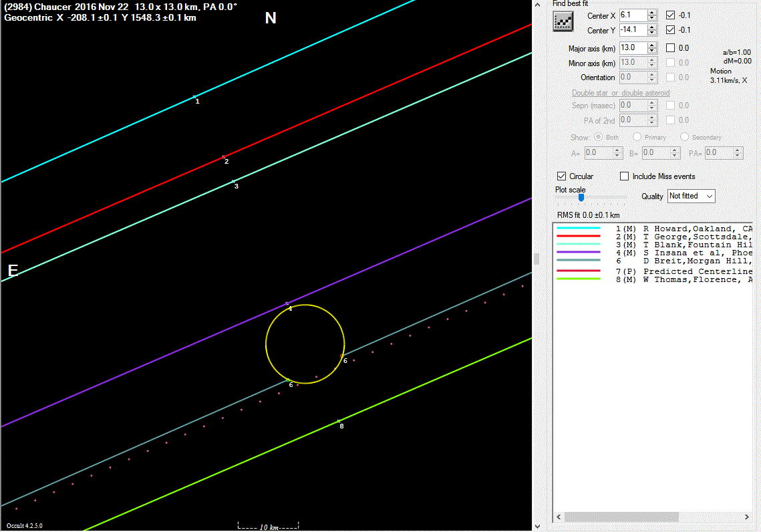Select observer row 4 S Insana et al
The image size is (761, 532).
653,253
